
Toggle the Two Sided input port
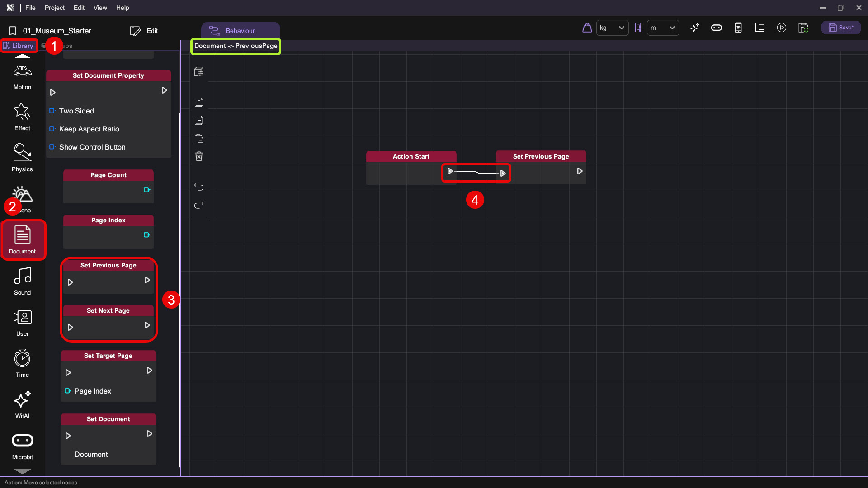tap(52, 111)
